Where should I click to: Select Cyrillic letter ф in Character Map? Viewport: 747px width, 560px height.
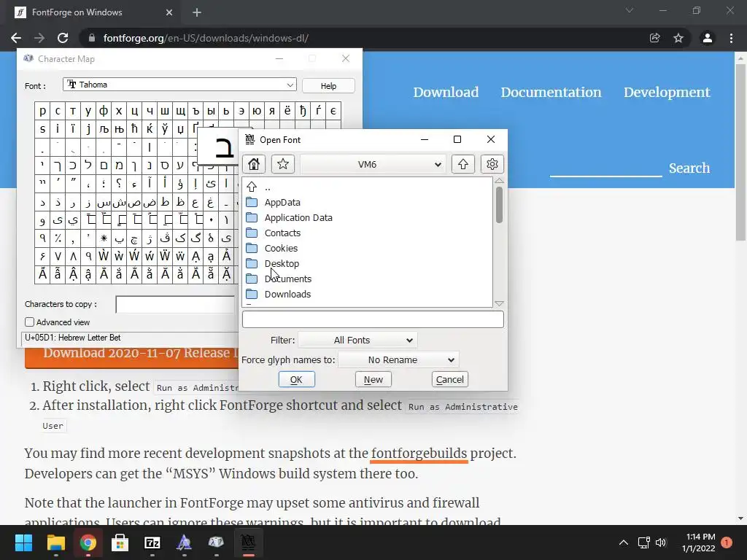point(104,111)
